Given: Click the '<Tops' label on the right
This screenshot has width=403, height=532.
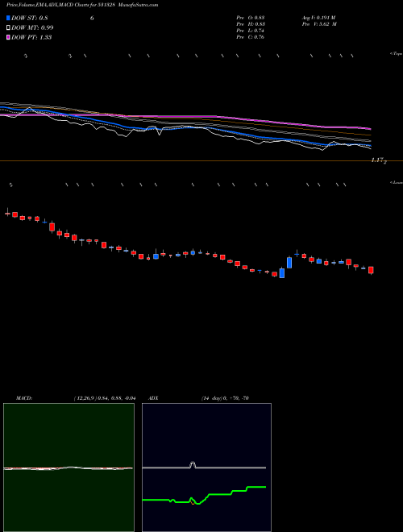Looking at the screenshot, I should (x=396, y=54).
